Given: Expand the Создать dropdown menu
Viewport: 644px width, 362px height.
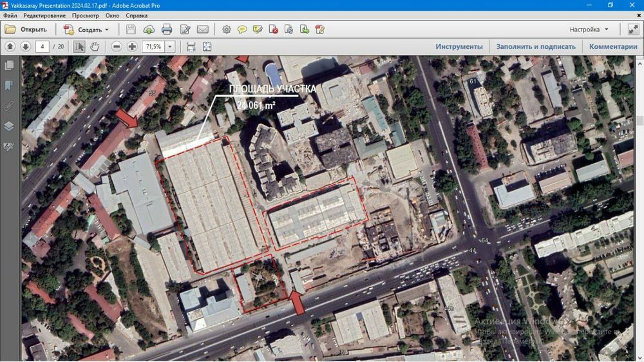Looking at the screenshot, I should (106, 30).
